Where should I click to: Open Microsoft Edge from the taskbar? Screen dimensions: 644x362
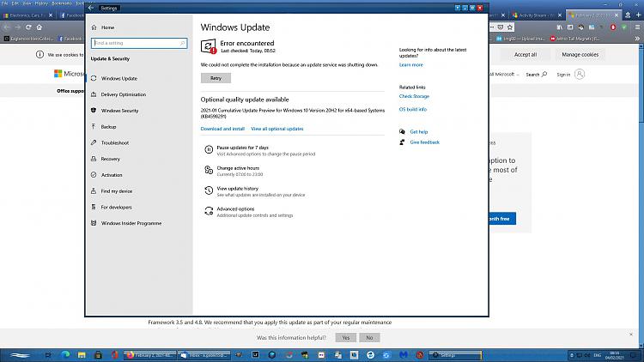tap(66, 355)
